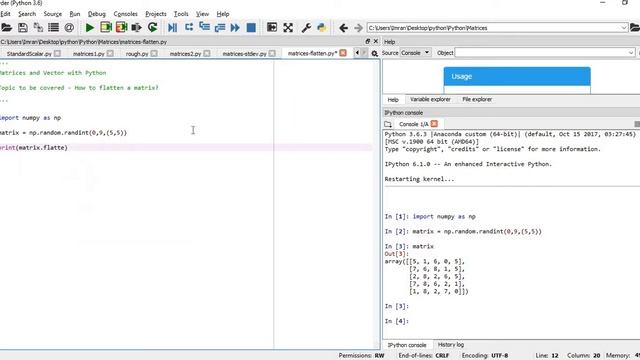
Task: Open the Source menu
Action: (x=53, y=14)
